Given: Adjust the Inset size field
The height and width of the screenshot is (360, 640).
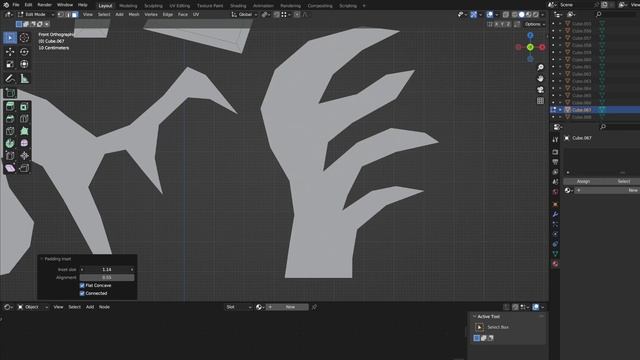Looking at the screenshot, I should point(107,269).
